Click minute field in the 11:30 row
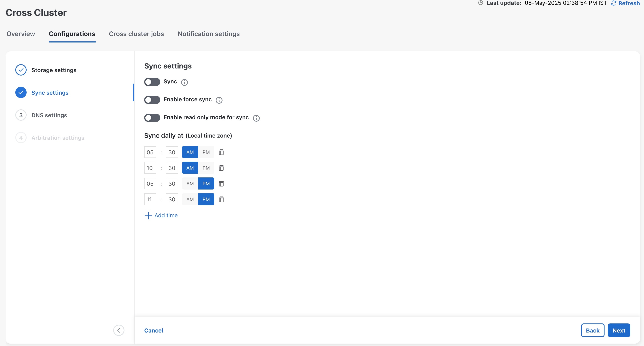 (x=172, y=200)
